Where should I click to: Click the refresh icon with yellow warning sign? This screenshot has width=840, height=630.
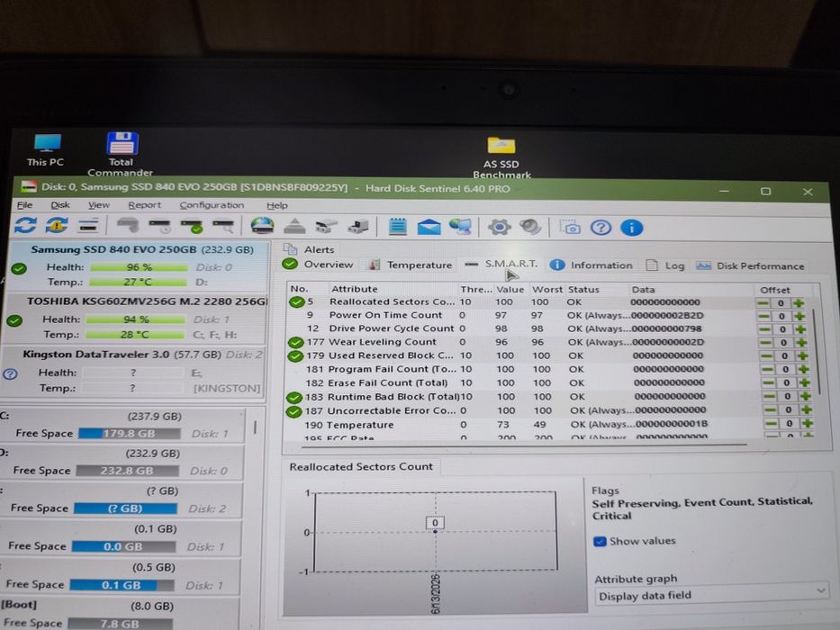click(57, 226)
